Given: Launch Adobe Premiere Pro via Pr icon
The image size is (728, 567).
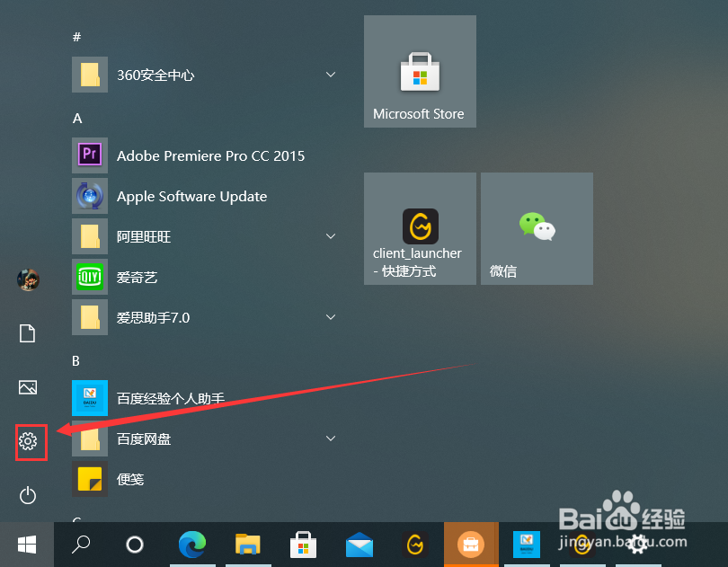Looking at the screenshot, I should pos(90,155).
